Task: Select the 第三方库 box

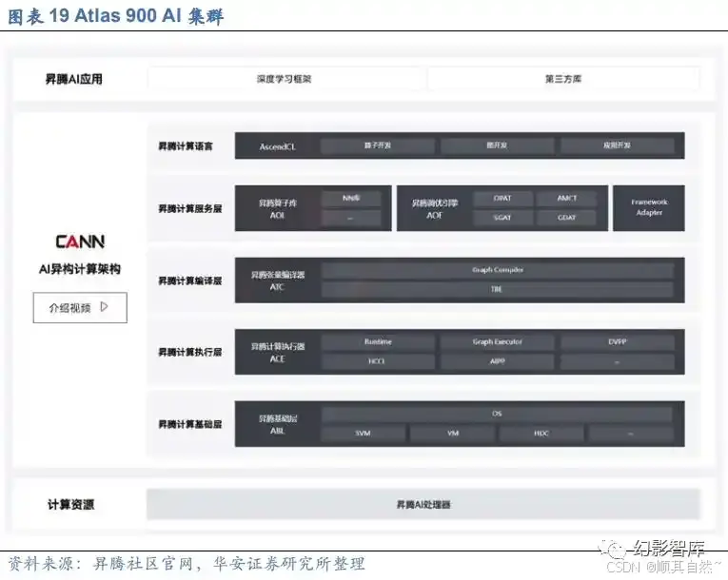Action: pos(563,79)
